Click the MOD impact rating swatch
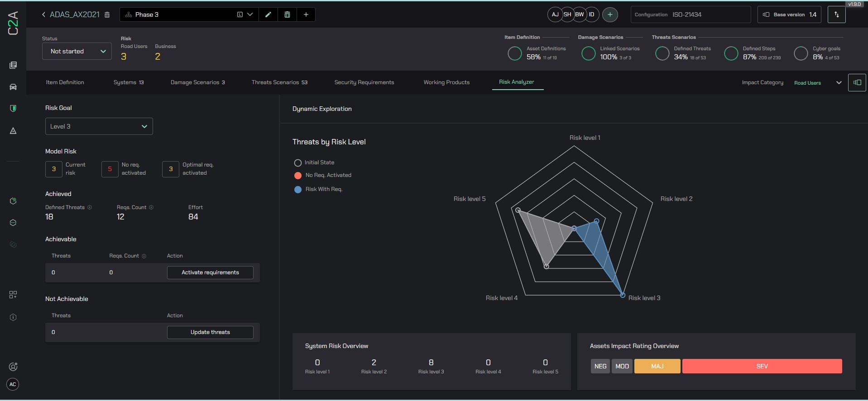The height and width of the screenshot is (401, 868). [x=622, y=366]
